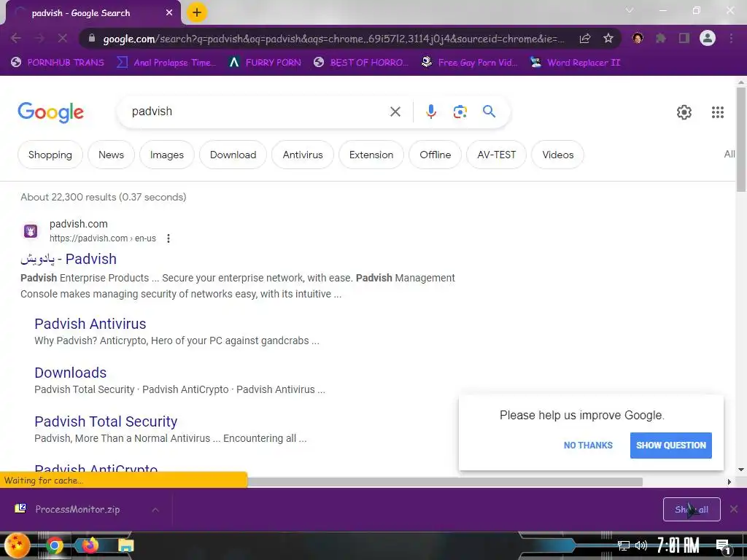Image resolution: width=747 pixels, height=560 pixels.
Task: Go back to the previous page
Action: coord(16,38)
